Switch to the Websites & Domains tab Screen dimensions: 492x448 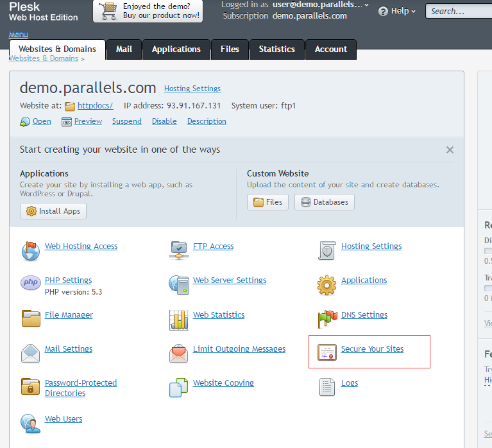point(57,49)
